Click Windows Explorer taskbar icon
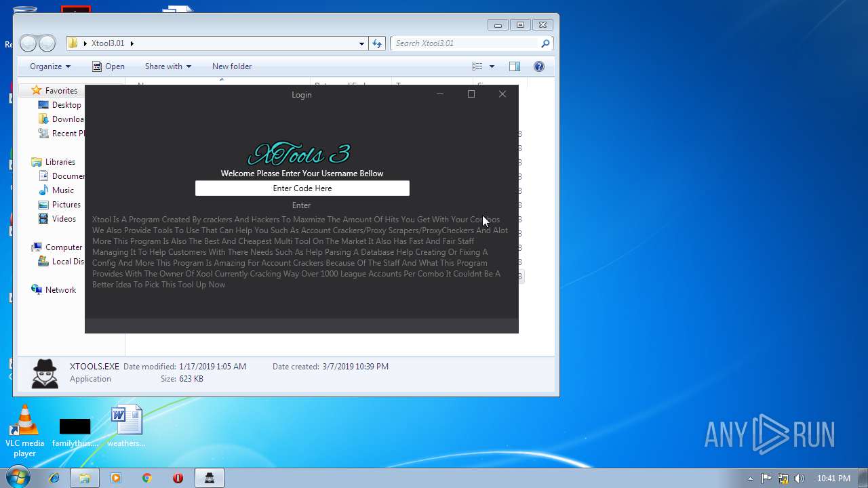This screenshot has width=868, height=488. click(x=85, y=478)
